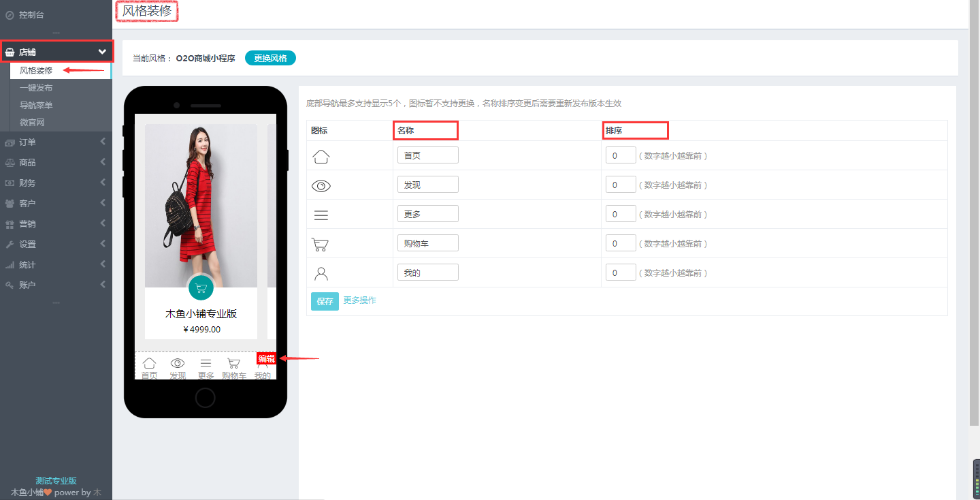Screen dimensions: 980x500
Task: Click the 更换风格 button
Action: pyautogui.click(x=270, y=58)
